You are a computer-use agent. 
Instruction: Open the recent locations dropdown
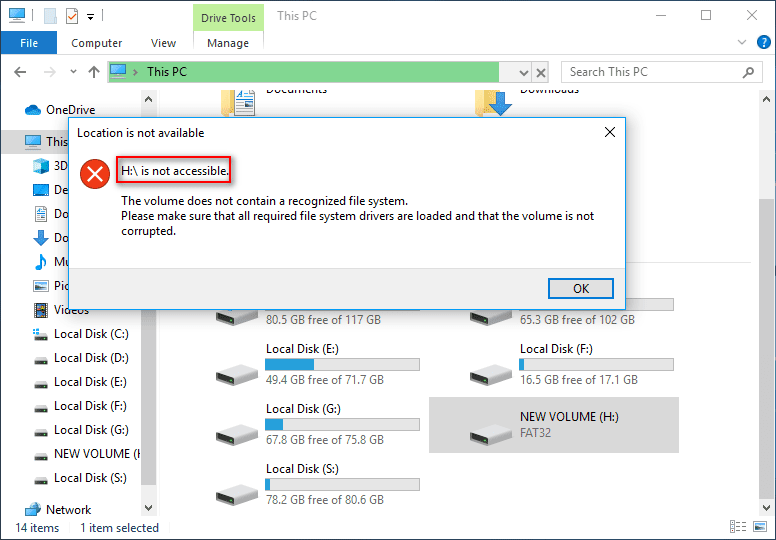(72, 72)
